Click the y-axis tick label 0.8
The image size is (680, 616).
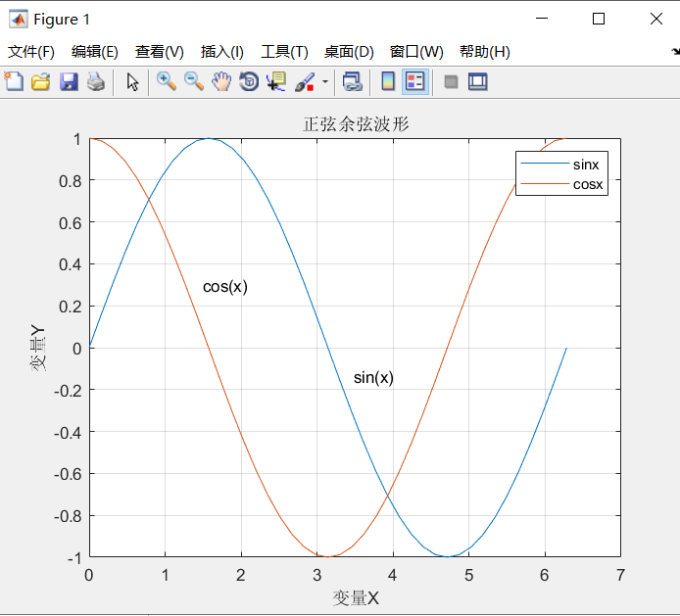71,181
